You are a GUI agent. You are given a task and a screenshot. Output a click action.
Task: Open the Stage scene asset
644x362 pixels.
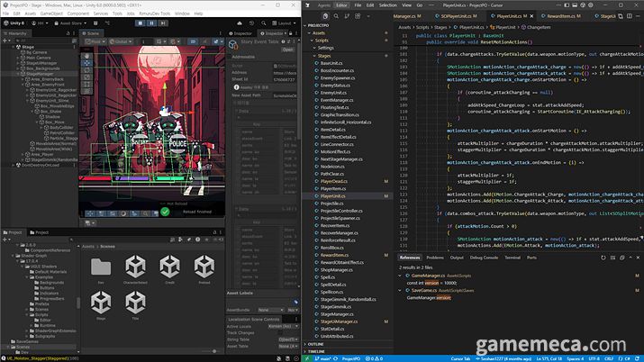[101, 300]
